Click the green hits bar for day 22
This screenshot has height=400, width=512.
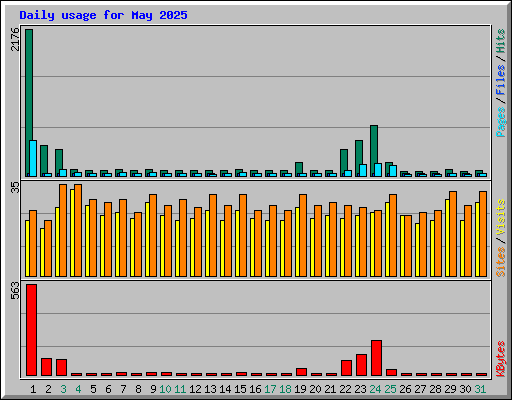pos(344,163)
